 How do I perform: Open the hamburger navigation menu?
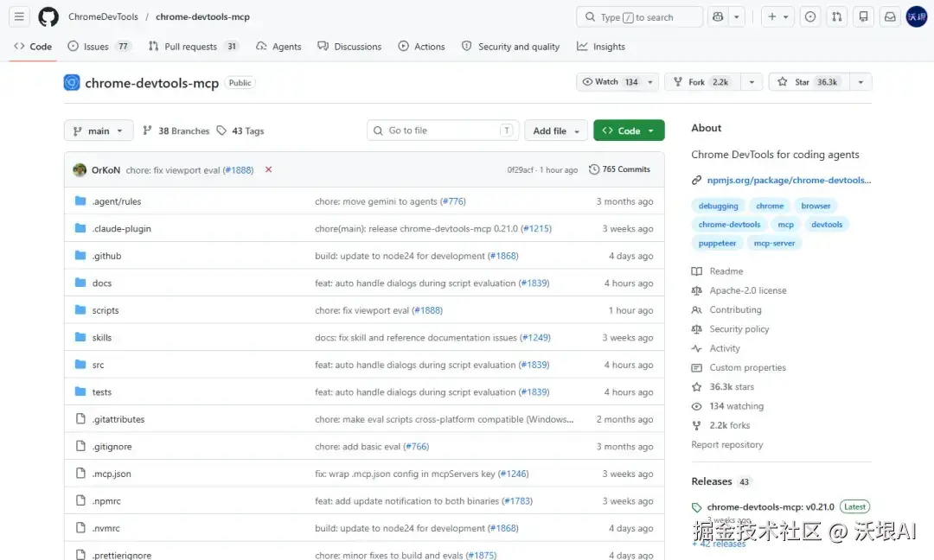19,16
